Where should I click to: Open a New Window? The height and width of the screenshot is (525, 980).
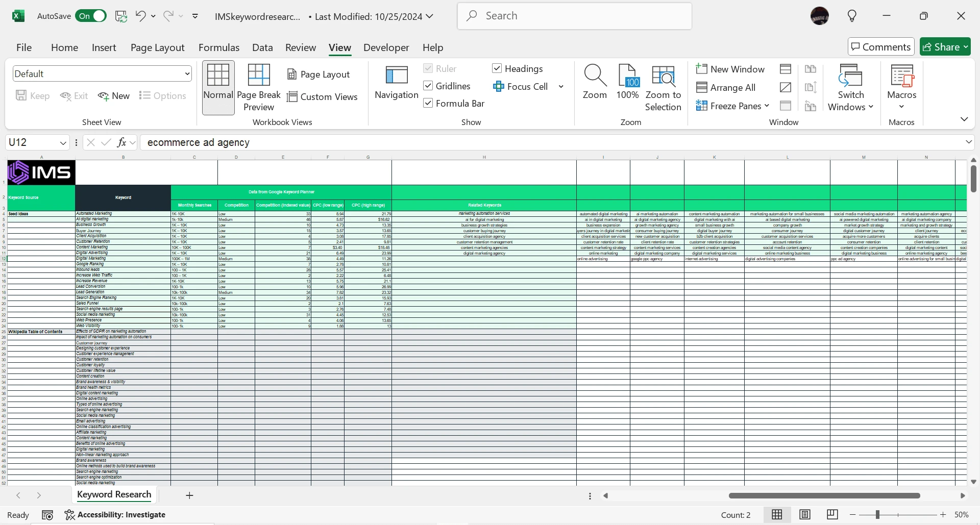point(730,69)
